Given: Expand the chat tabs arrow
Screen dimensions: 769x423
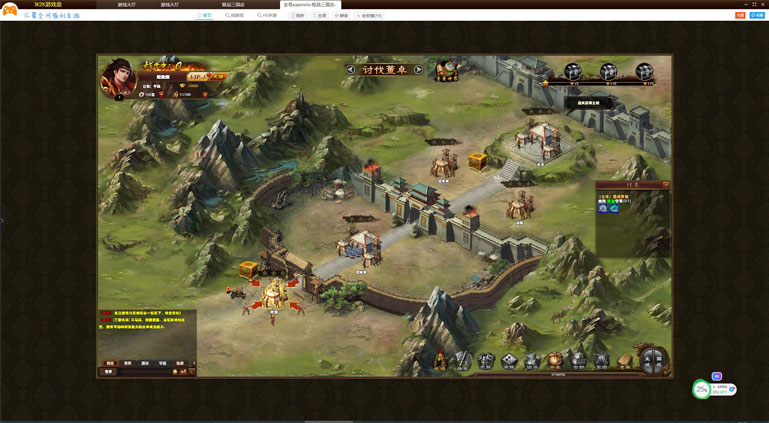Looking at the screenshot, I should coord(194,363).
